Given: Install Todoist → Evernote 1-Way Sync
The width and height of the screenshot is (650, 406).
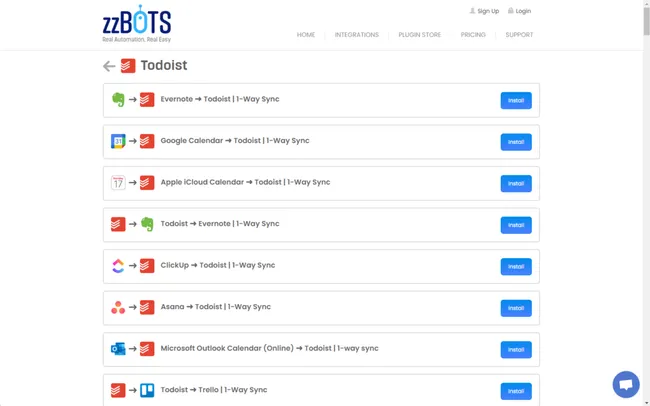Looking at the screenshot, I should (516, 225).
